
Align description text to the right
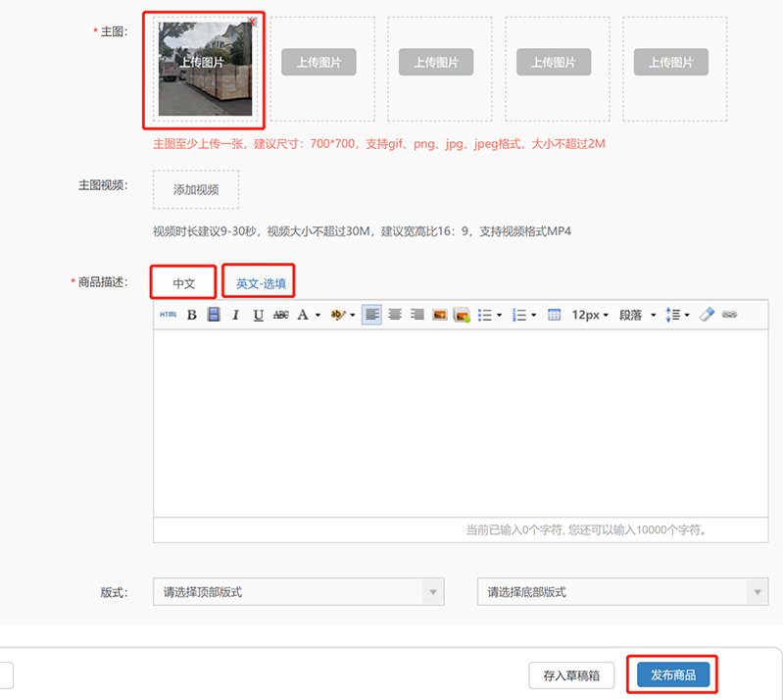pyautogui.click(x=416, y=315)
